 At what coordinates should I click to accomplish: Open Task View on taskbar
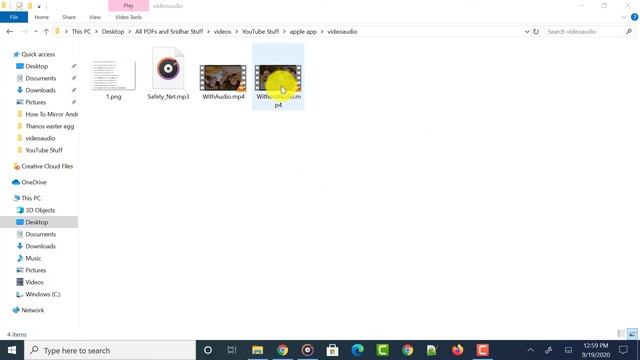tap(232, 350)
